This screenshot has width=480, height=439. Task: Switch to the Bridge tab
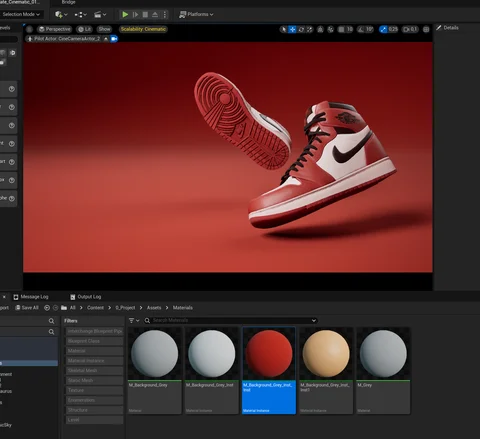coord(68,2)
